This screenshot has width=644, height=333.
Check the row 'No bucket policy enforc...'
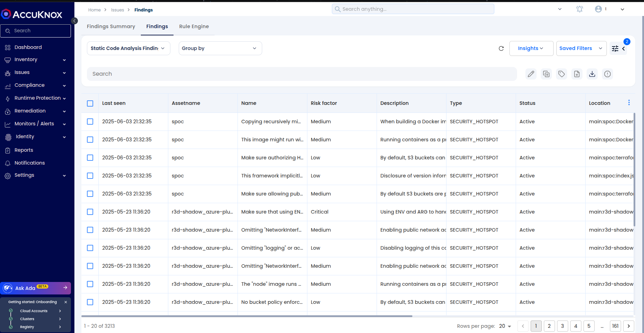pos(90,302)
